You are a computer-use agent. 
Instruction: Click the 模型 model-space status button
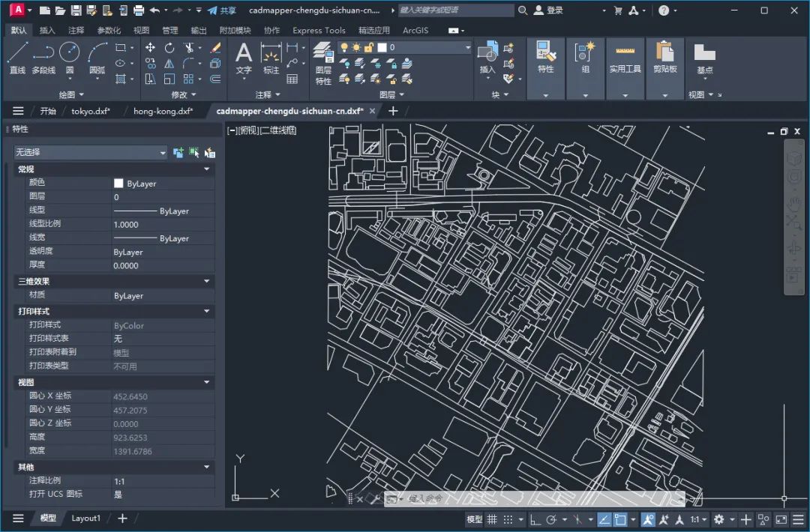coord(474,519)
